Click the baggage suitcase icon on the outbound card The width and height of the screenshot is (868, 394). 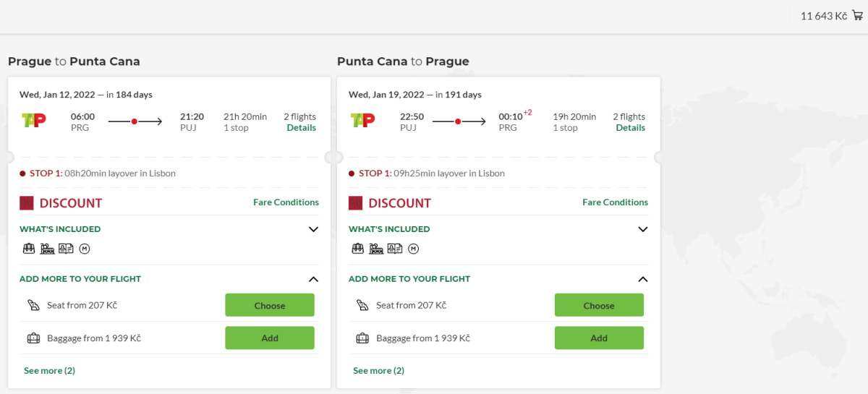(33, 338)
